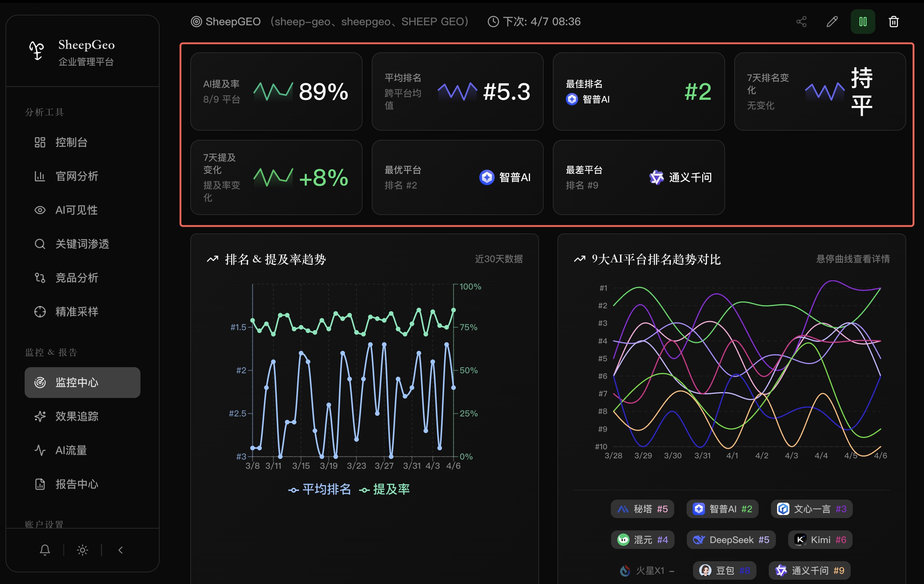Viewport: 924px width, 584px height.
Task: Click the target icon beside SheepGEO title
Action: click(x=197, y=22)
